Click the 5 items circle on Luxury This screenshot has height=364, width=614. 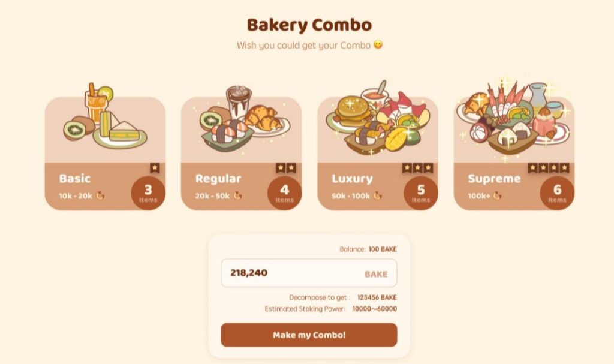tap(421, 193)
